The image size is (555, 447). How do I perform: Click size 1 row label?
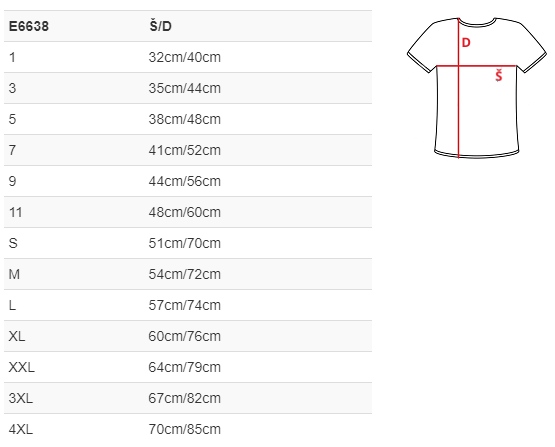click(x=12, y=57)
